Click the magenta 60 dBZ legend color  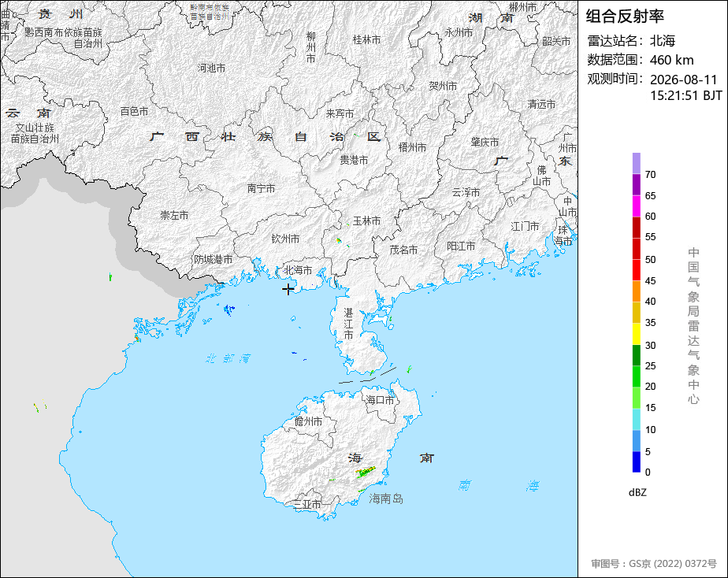pos(636,206)
